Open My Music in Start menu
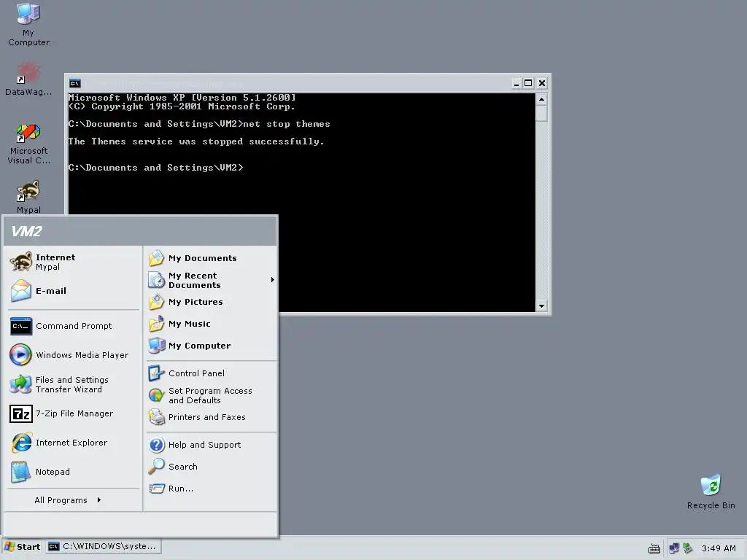The height and width of the screenshot is (560, 747). (x=211, y=324)
